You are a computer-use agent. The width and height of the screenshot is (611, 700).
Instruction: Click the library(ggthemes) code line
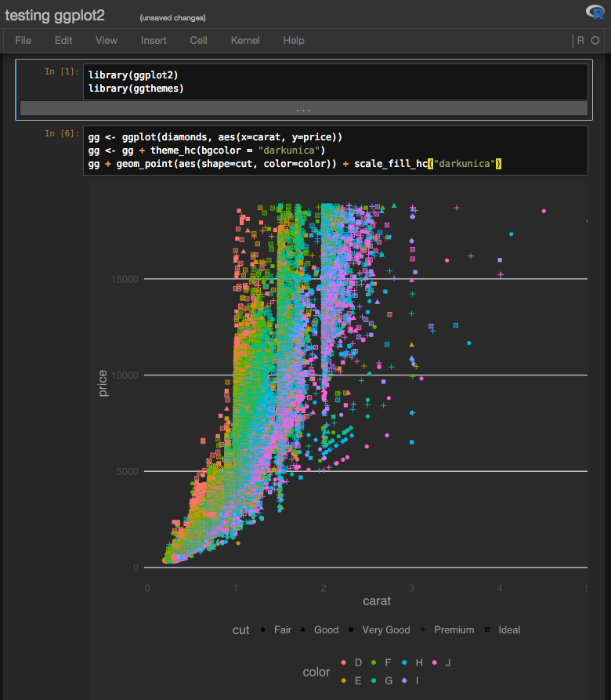click(x=136, y=89)
